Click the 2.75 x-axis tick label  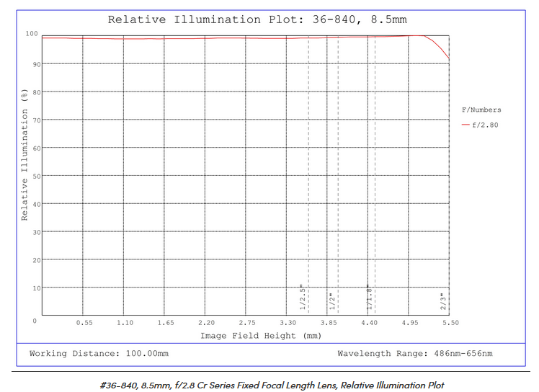point(247,323)
